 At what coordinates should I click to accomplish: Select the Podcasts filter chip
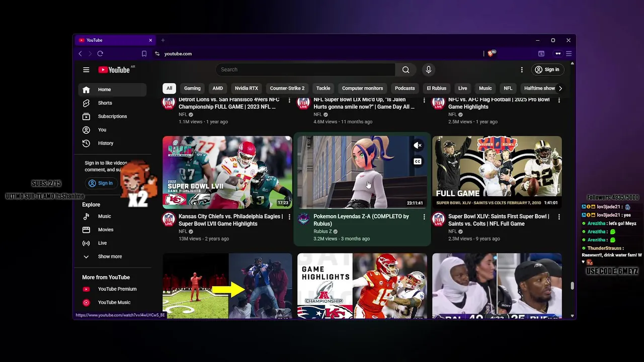coord(405,88)
